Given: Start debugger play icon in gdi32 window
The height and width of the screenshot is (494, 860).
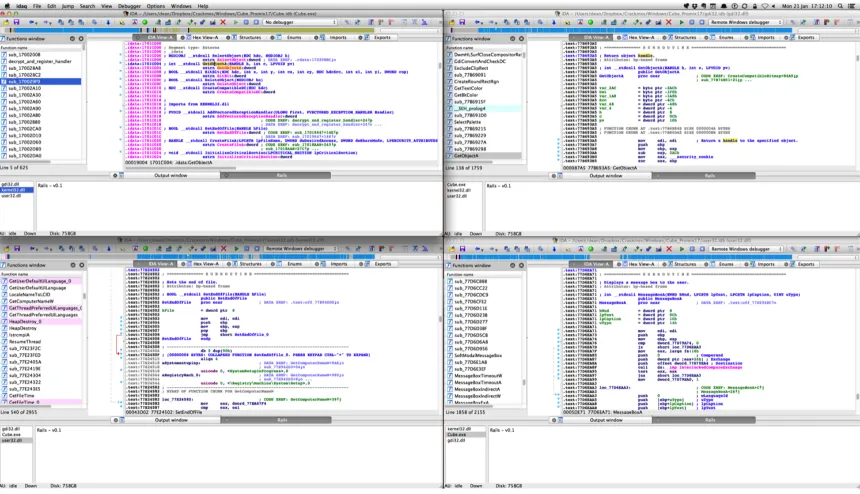Looking at the screenshot, I should [681, 22].
